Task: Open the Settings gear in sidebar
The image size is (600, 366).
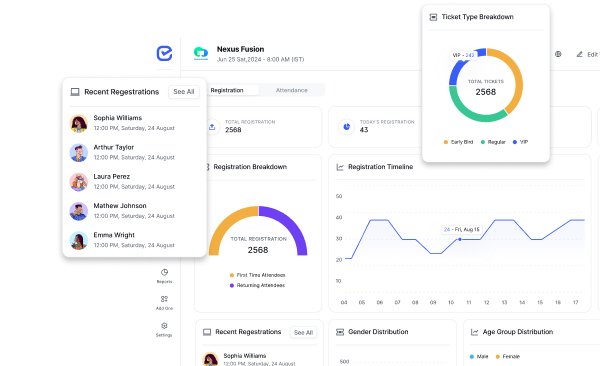Action: [164, 329]
